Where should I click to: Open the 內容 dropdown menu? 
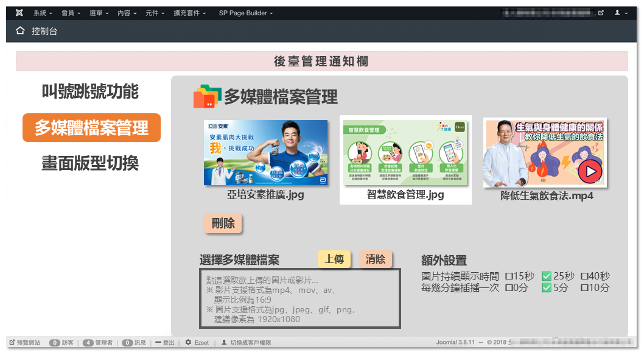click(x=127, y=13)
